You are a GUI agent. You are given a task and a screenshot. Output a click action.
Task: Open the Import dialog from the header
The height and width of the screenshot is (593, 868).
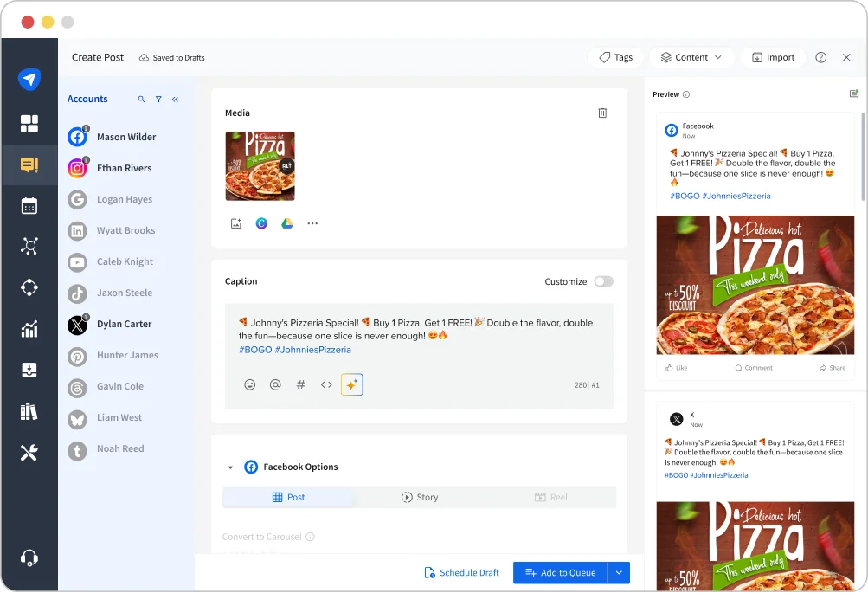772,57
